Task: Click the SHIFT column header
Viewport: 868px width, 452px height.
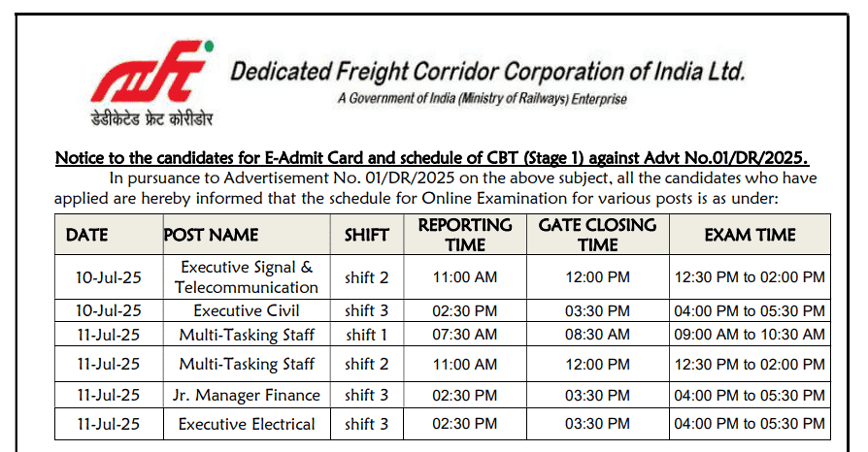Action: coord(366,235)
